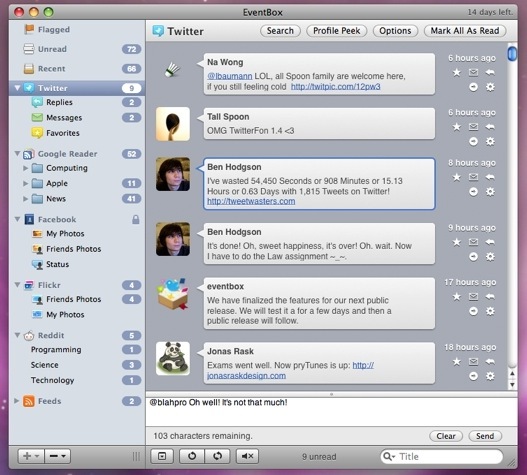This screenshot has height=475, width=527.
Task: Favorite the Tall Spoon tweet
Action: [x=456, y=127]
